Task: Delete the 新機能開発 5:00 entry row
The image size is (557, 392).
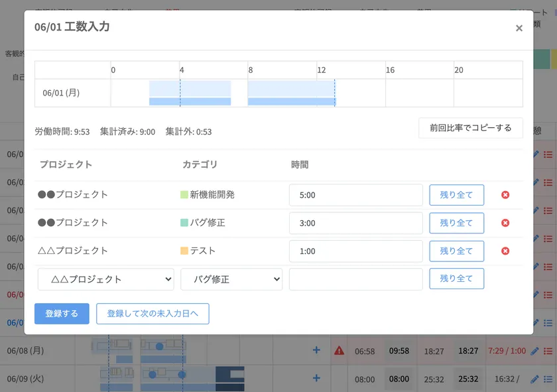Action: 505,195
